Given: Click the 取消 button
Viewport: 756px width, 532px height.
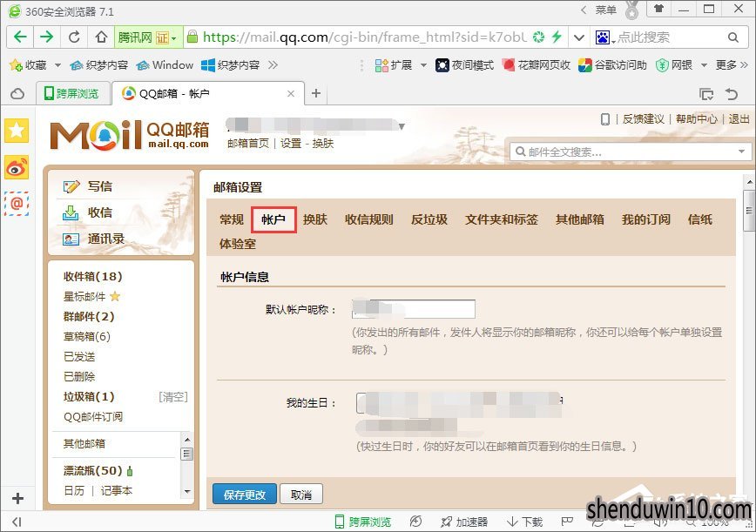Looking at the screenshot, I should (x=301, y=495).
